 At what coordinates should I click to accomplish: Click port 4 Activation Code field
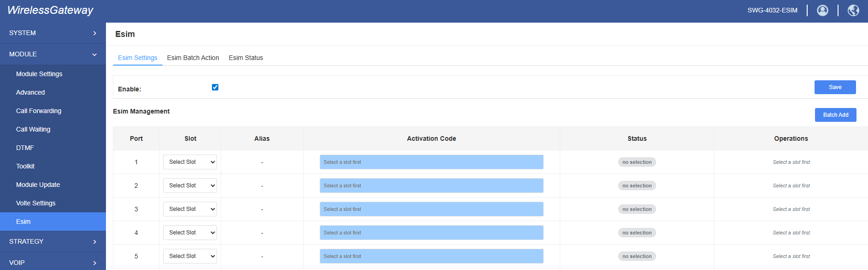[431, 233]
